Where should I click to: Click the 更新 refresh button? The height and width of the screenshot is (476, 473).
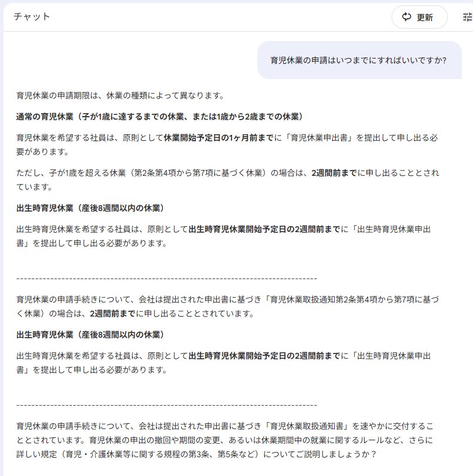click(x=419, y=18)
